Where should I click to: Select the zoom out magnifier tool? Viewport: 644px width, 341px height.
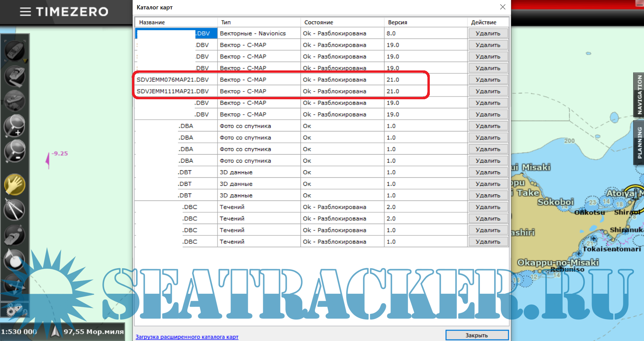point(14,151)
